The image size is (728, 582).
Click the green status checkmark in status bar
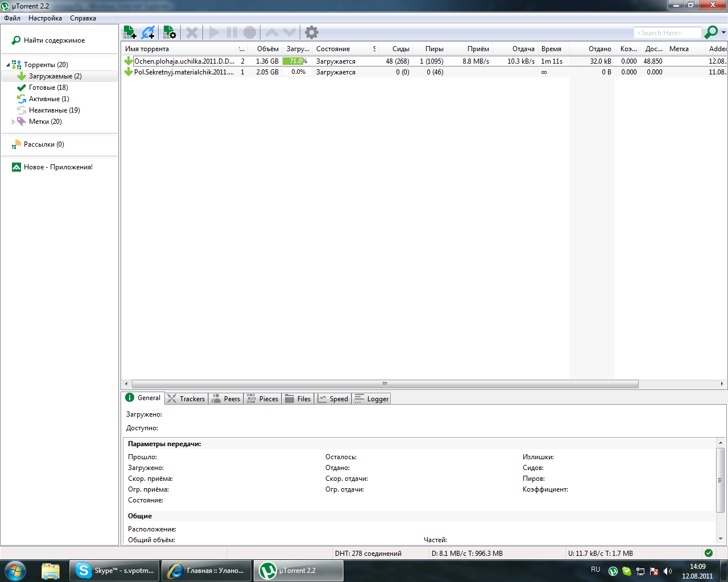point(708,553)
